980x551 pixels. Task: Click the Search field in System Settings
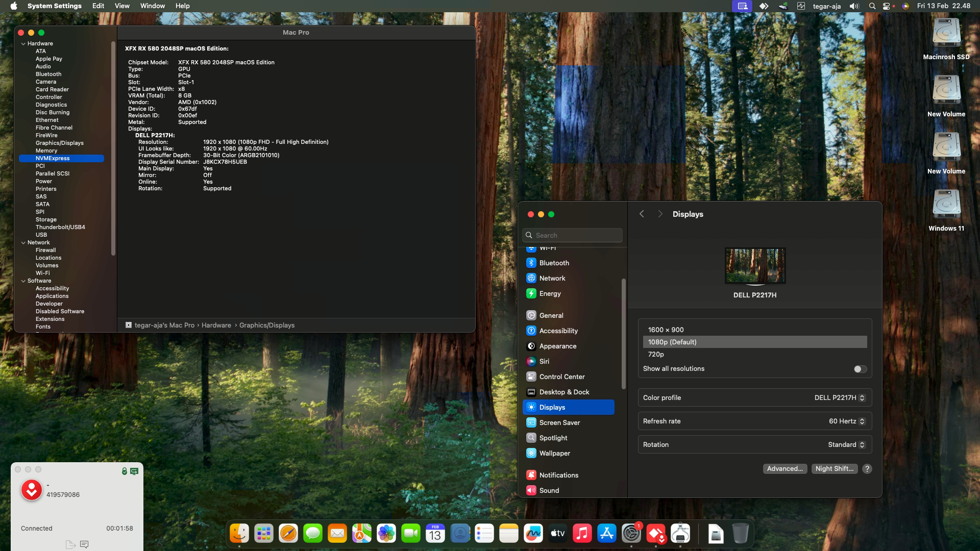572,235
